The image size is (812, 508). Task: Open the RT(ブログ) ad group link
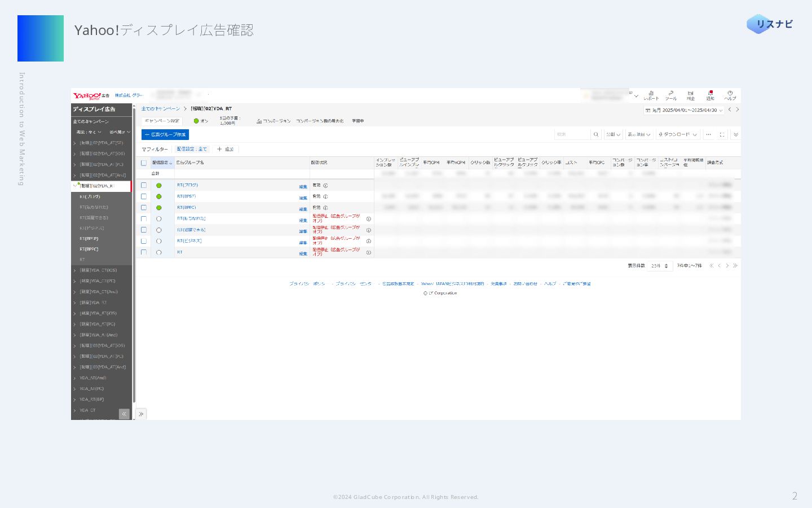pos(187,185)
